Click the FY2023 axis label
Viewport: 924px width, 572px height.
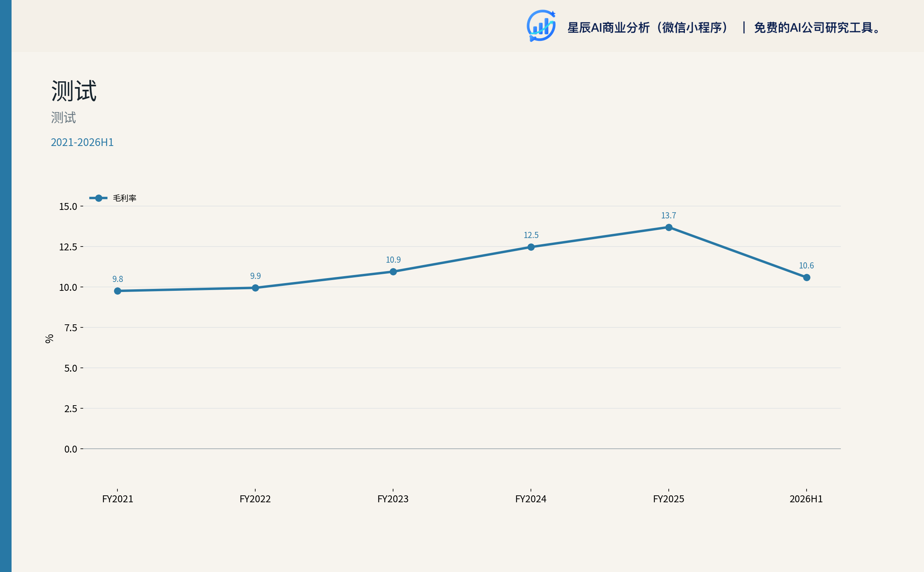coord(393,499)
